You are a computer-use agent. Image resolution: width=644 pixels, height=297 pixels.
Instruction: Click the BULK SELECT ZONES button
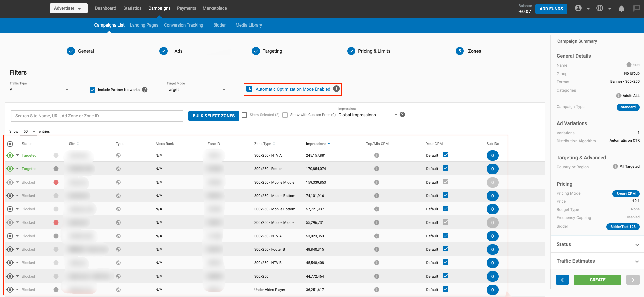pos(214,116)
